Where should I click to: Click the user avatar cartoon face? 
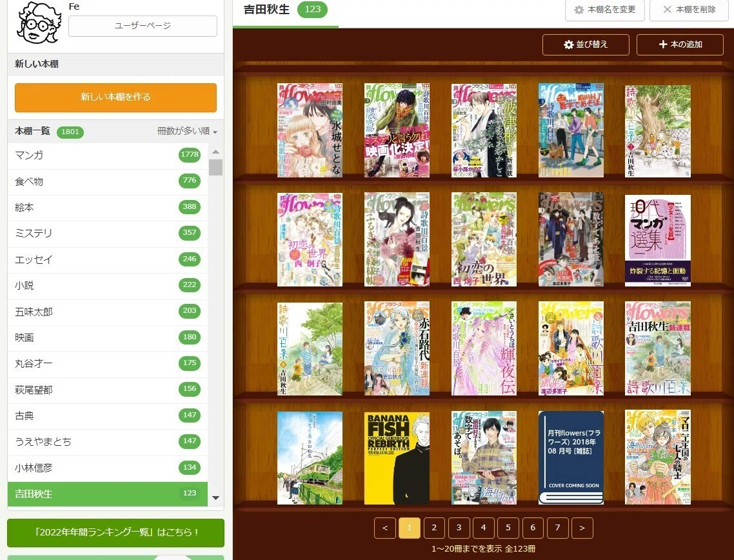click(39, 23)
